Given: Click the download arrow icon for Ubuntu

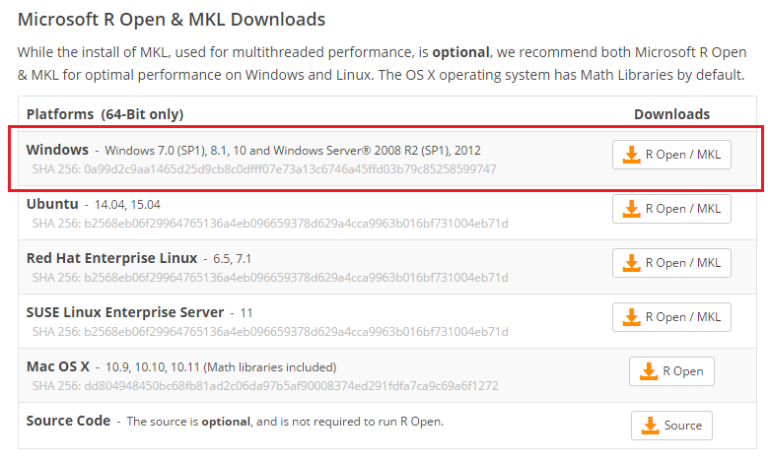Looking at the screenshot, I should [x=631, y=209].
